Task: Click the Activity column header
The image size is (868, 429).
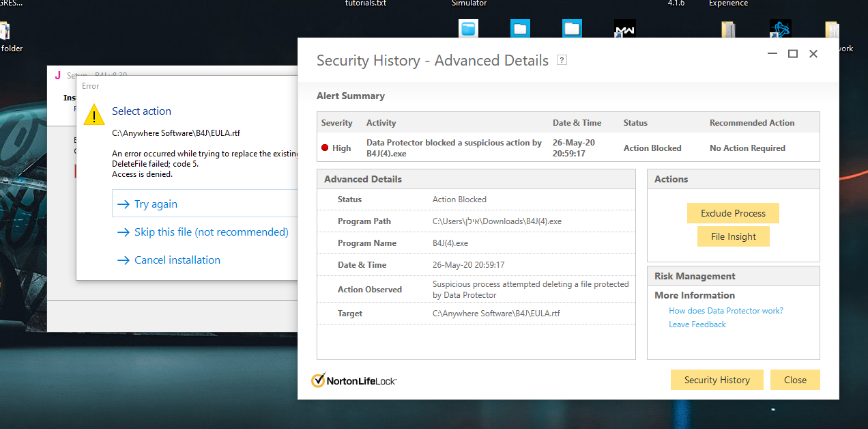Action: click(381, 123)
